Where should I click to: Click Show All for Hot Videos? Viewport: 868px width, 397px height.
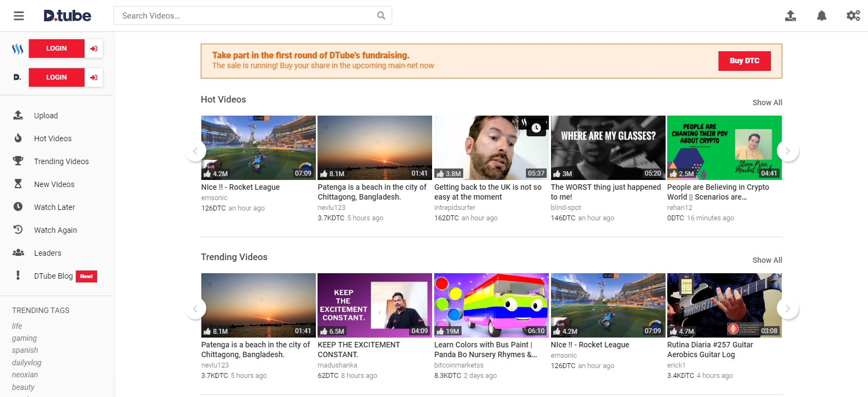point(767,103)
